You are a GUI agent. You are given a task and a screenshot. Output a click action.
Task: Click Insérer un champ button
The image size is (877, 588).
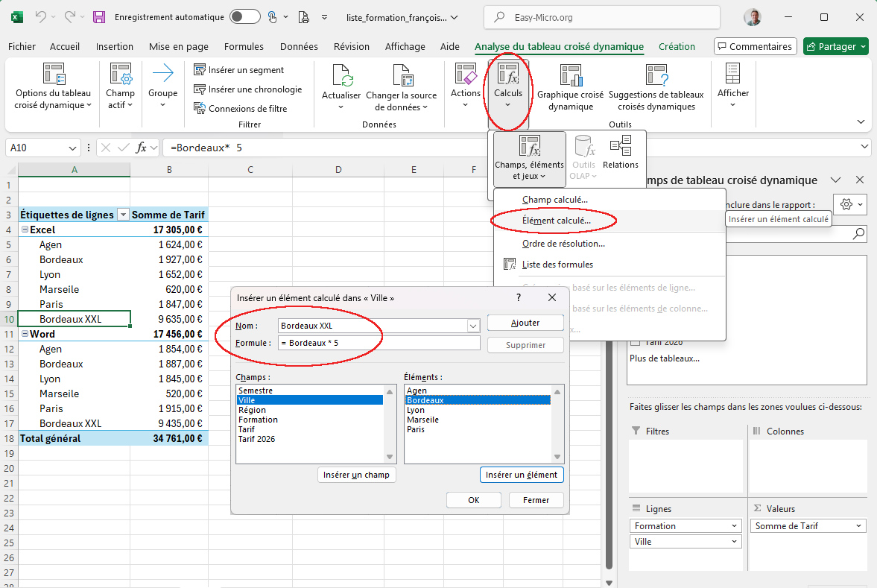point(356,475)
